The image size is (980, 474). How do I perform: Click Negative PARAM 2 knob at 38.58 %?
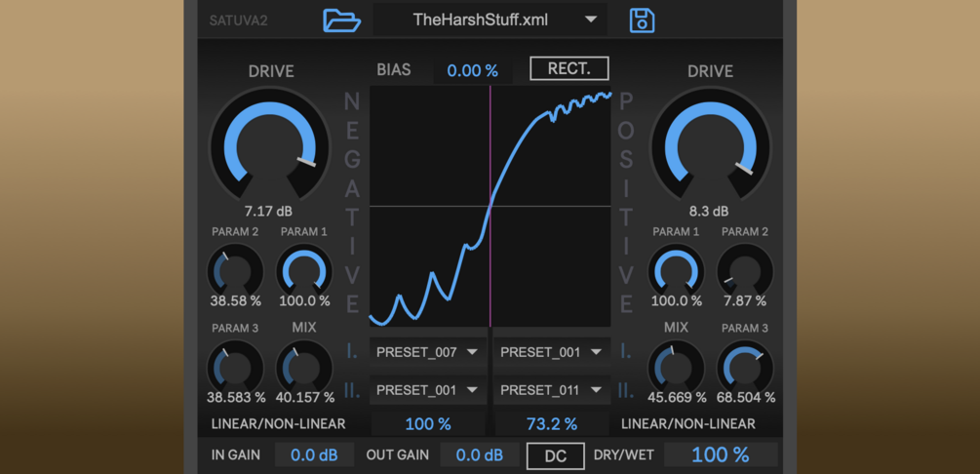point(235,271)
